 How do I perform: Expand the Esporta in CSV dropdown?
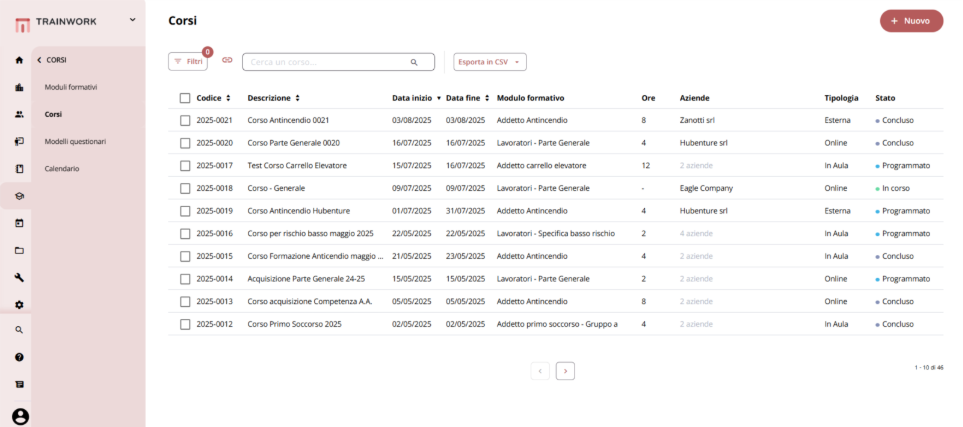click(x=489, y=62)
